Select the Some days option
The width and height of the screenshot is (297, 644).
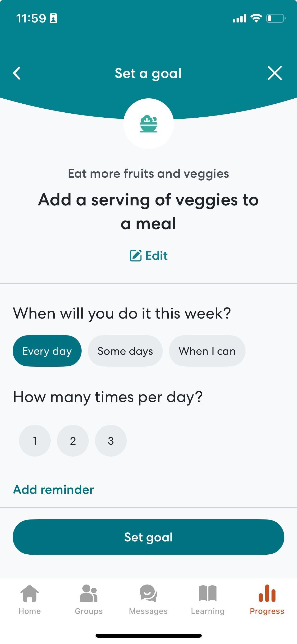pyautogui.click(x=125, y=351)
